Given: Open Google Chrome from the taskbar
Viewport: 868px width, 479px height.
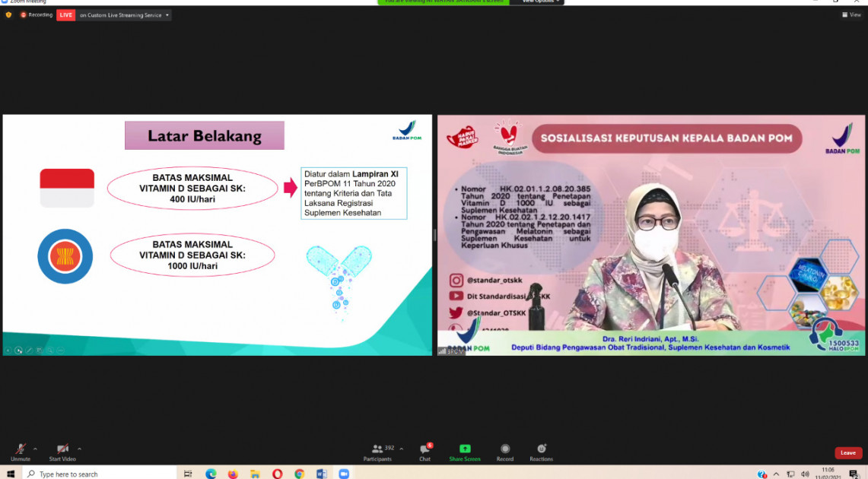Looking at the screenshot, I should pyautogui.click(x=299, y=474).
